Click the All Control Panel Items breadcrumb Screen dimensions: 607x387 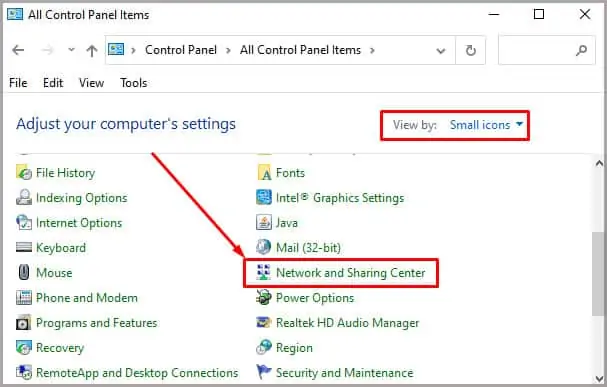(x=300, y=50)
